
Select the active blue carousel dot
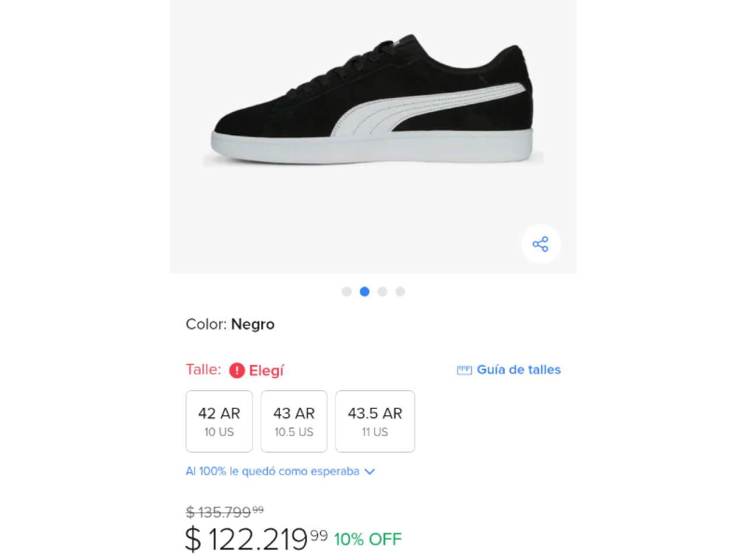pos(365,292)
